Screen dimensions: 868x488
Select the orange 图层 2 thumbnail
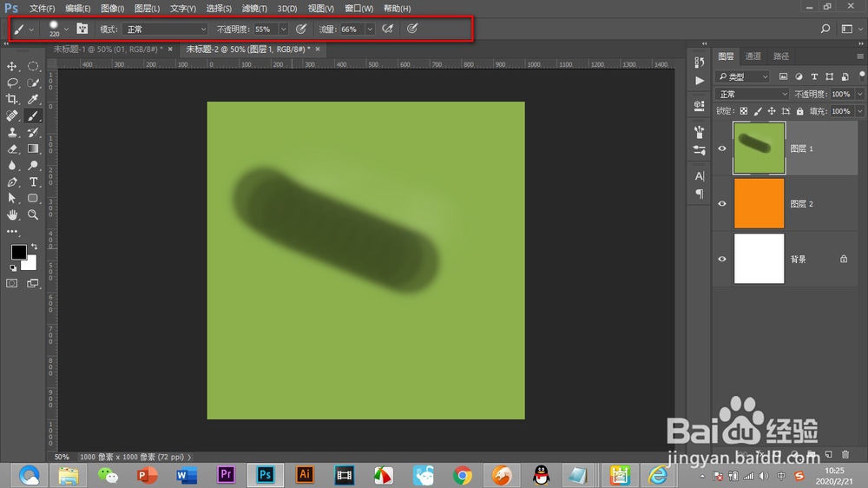(759, 203)
